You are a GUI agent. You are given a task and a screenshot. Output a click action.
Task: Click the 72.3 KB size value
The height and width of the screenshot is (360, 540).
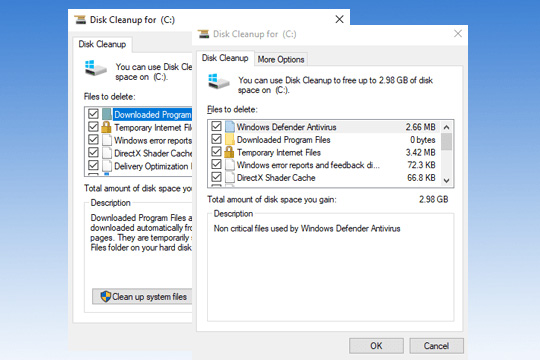pos(421,165)
